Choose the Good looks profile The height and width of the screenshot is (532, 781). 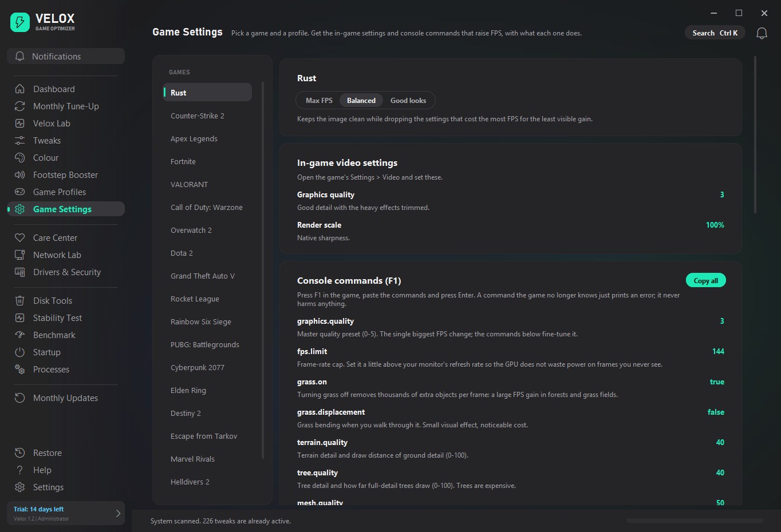pos(408,100)
